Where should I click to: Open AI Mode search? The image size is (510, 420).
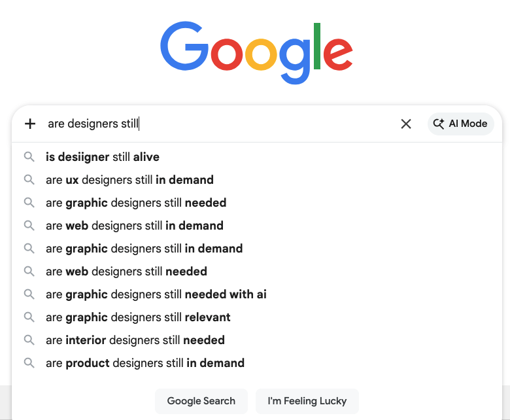tap(460, 124)
